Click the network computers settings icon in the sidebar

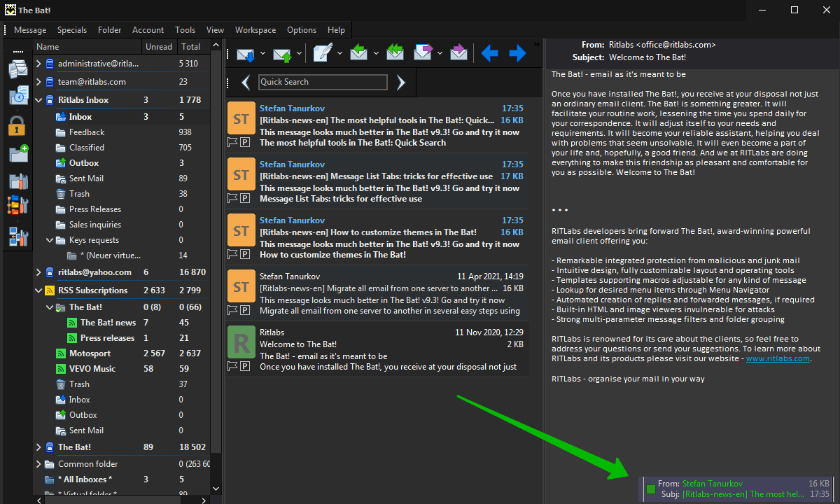(x=18, y=236)
